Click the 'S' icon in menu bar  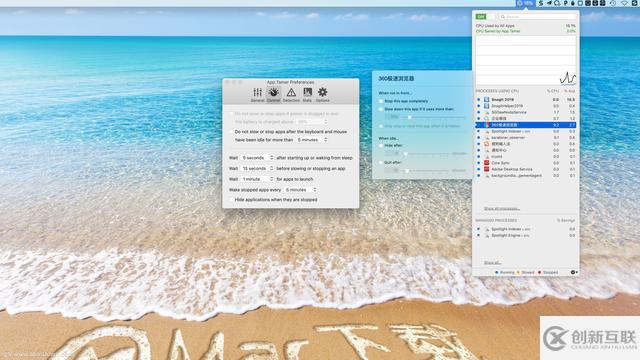541,3
